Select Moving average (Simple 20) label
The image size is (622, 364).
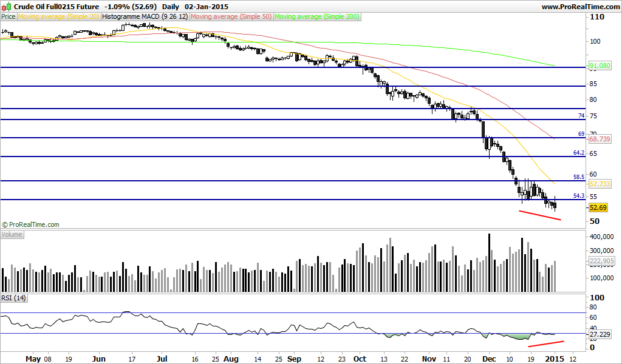coord(59,16)
